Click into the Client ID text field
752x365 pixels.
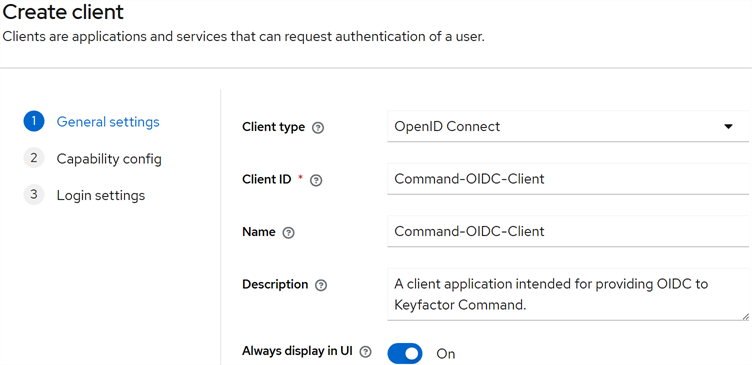coord(568,179)
